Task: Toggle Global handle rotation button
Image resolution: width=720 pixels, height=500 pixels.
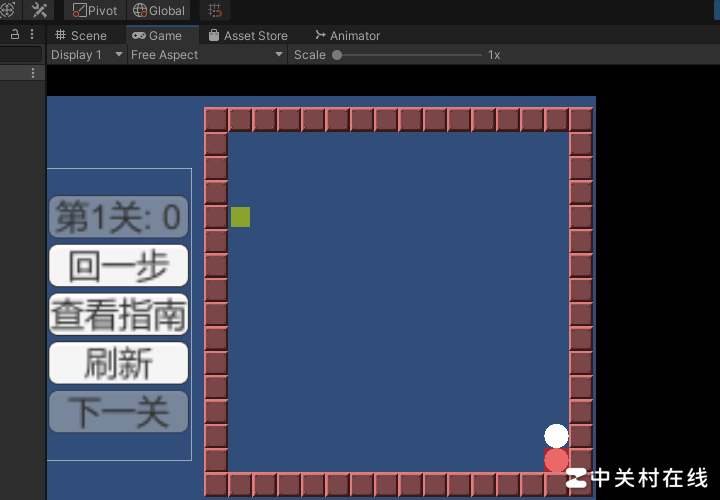Action: coord(158,10)
